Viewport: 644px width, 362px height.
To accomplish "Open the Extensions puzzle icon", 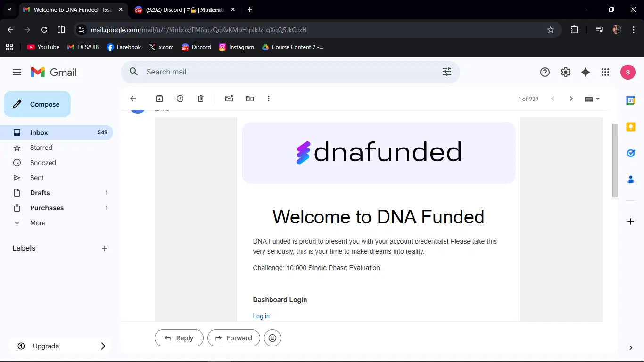I will (x=574, y=30).
